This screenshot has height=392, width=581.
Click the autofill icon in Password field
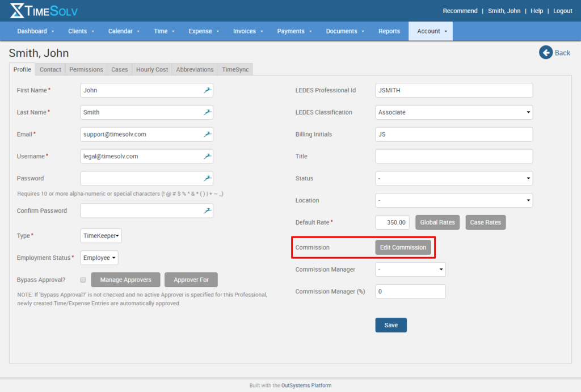208,178
